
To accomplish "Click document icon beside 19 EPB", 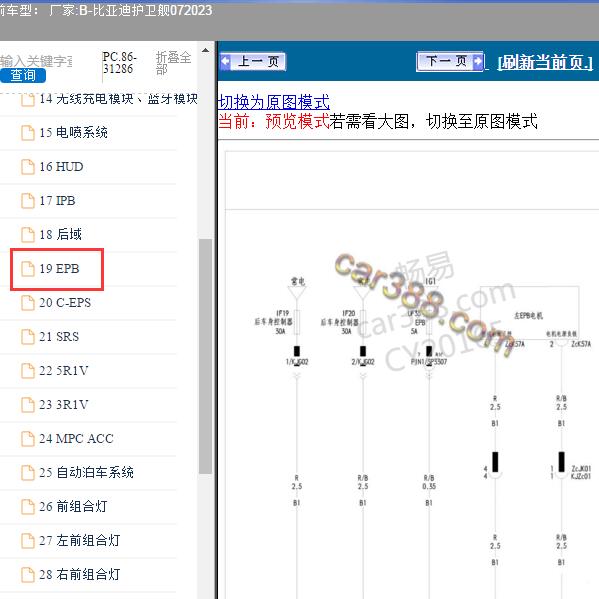I will pyautogui.click(x=28, y=269).
